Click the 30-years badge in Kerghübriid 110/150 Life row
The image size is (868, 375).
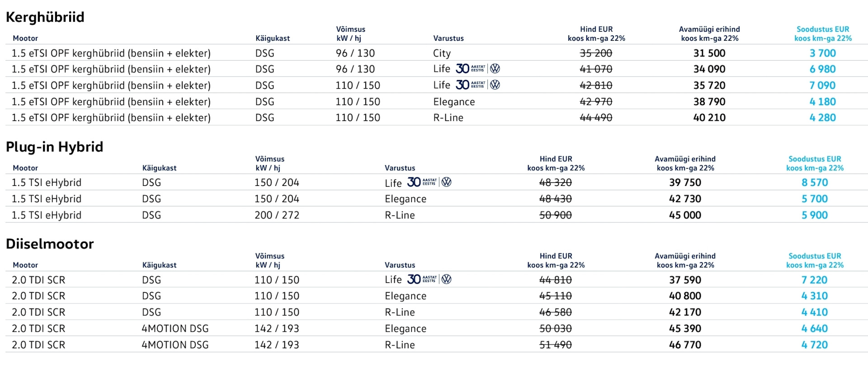pos(470,85)
